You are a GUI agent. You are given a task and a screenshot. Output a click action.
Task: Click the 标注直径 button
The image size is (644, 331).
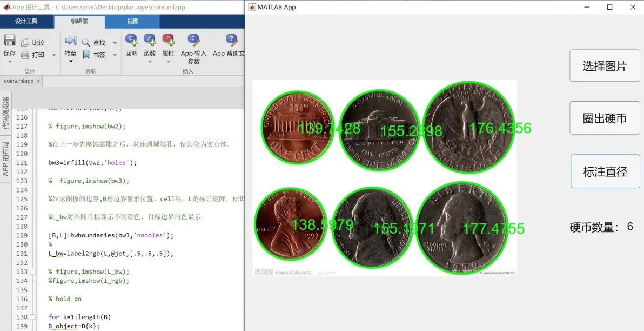pos(605,171)
